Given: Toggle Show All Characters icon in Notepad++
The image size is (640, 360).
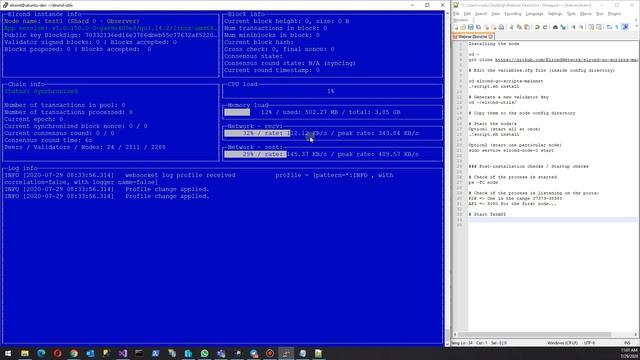Looking at the screenshot, I should 617,27.
